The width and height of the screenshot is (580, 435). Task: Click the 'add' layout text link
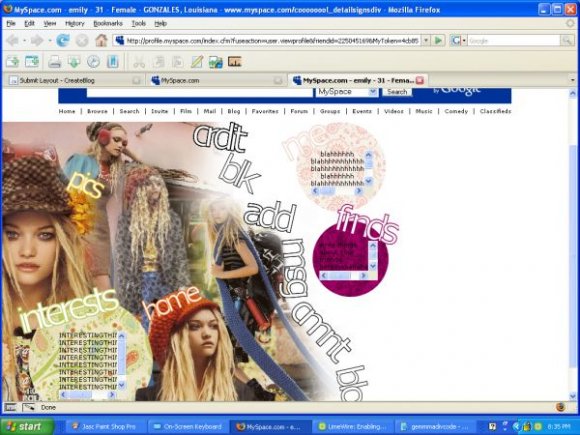[x=271, y=217]
